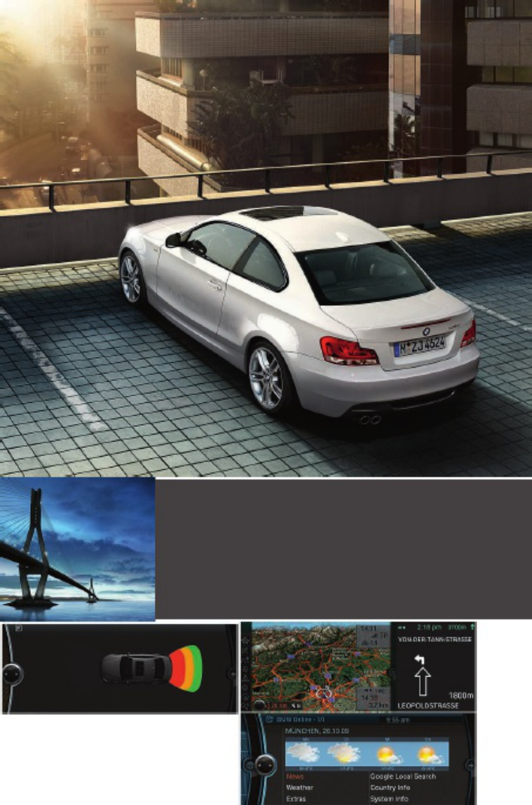Click the 9:55 am clock on BMW Online

pos(397,720)
